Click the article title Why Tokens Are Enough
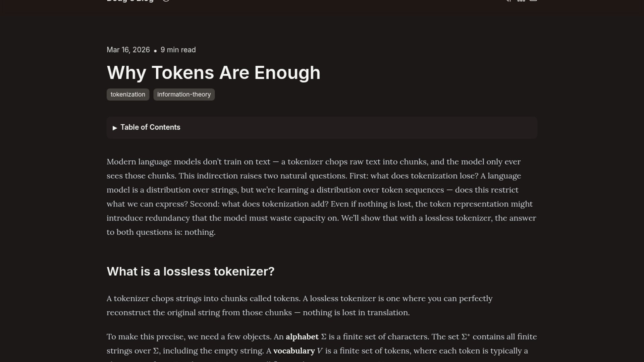This screenshot has height=362, width=644. tap(213, 73)
